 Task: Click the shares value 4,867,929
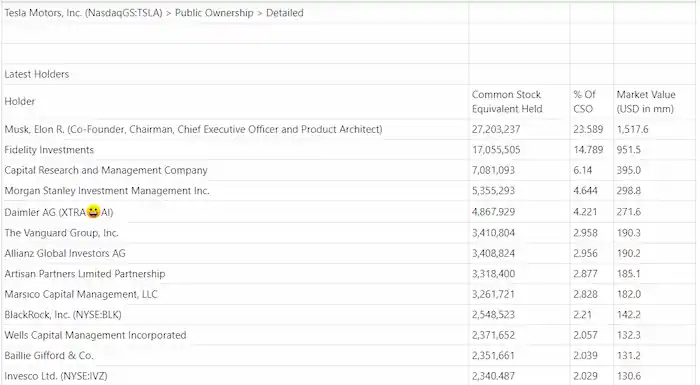493,212
